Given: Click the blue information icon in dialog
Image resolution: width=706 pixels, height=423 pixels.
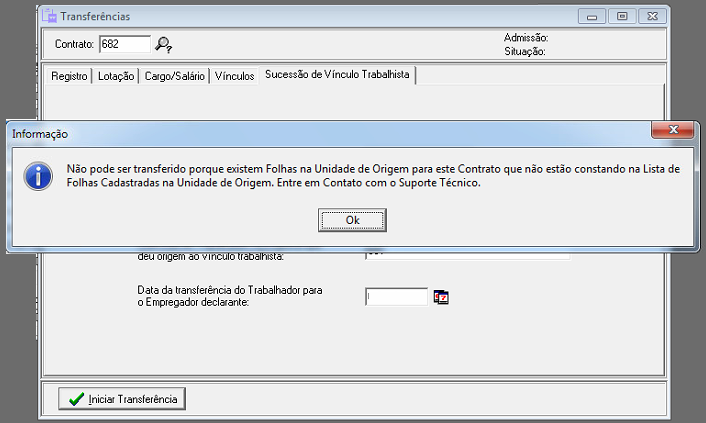Looking at the screenshot, I should tap(39, 177).
